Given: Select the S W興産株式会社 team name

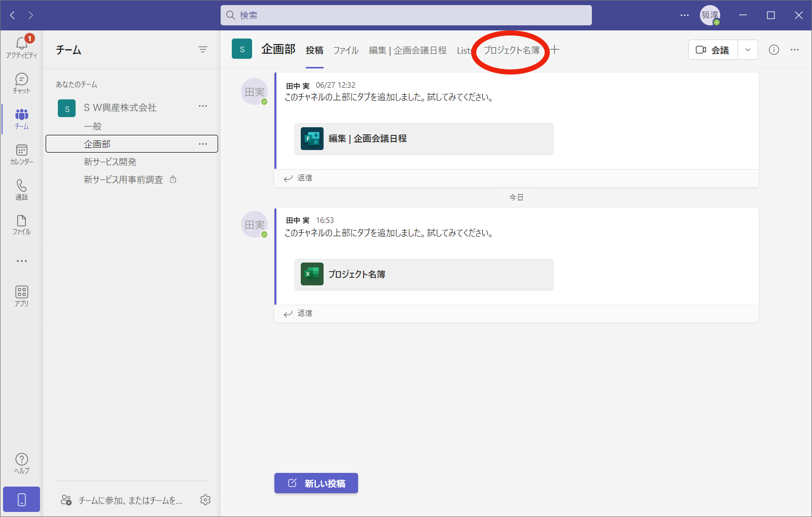Looking at the screenshot, I should [x=120, y=107].
